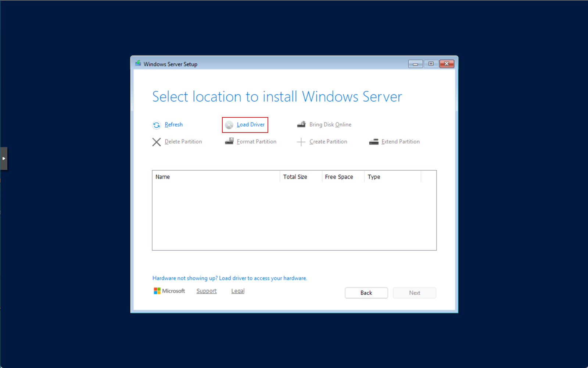
Task: Click the Bring Disk Online drive icon
Action: [301, 124]
